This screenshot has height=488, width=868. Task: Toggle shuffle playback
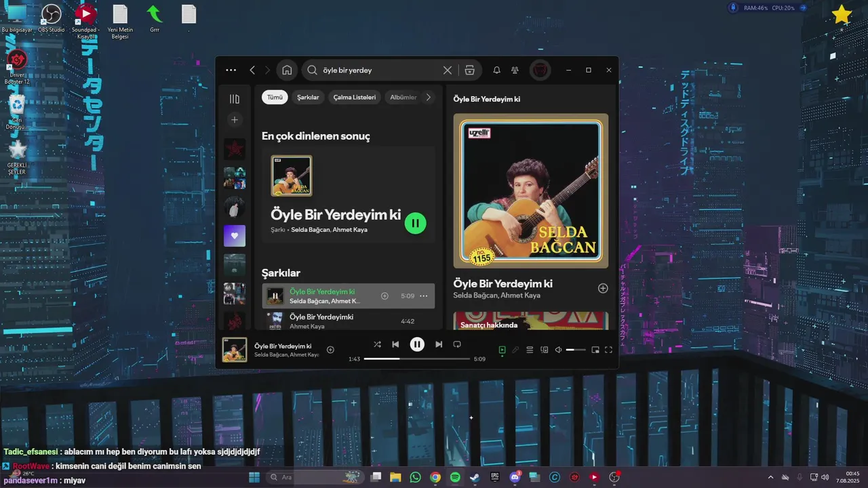click(377, 344)
